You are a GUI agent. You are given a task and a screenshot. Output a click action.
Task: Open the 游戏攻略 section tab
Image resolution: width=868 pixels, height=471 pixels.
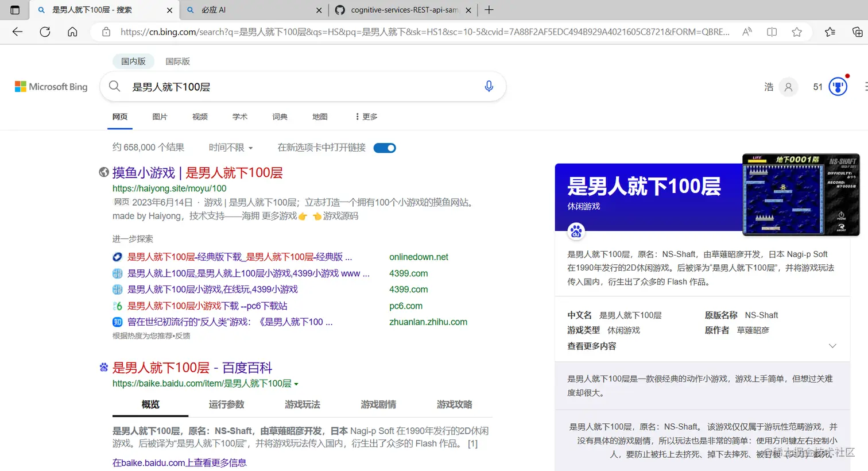pos(454,405)
